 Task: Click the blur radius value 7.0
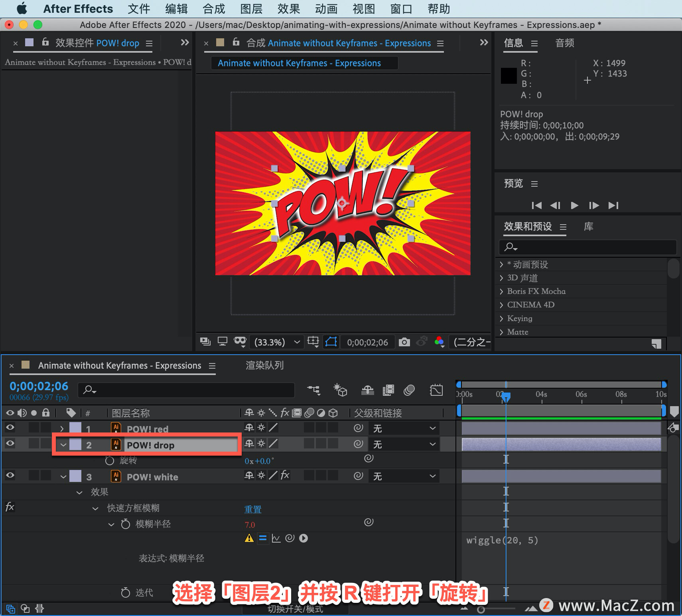(x=250, y=525)
